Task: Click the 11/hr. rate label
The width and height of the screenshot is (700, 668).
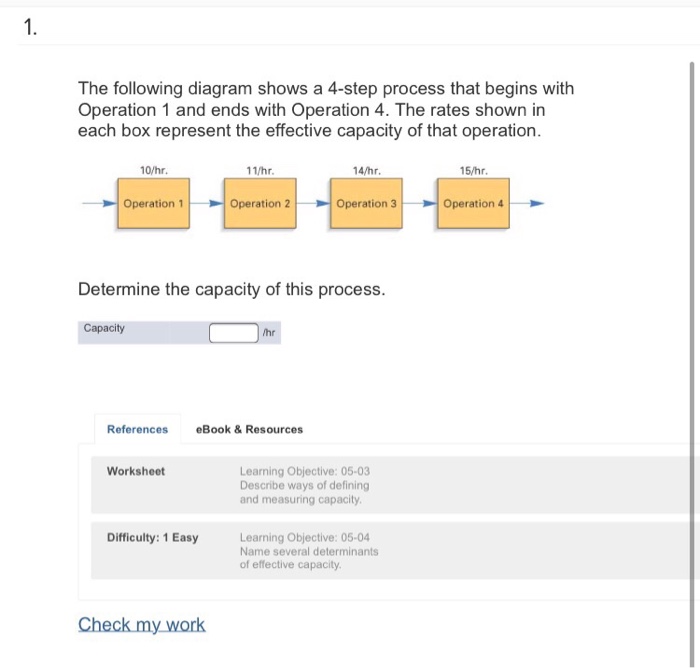Action: point(260,171)
